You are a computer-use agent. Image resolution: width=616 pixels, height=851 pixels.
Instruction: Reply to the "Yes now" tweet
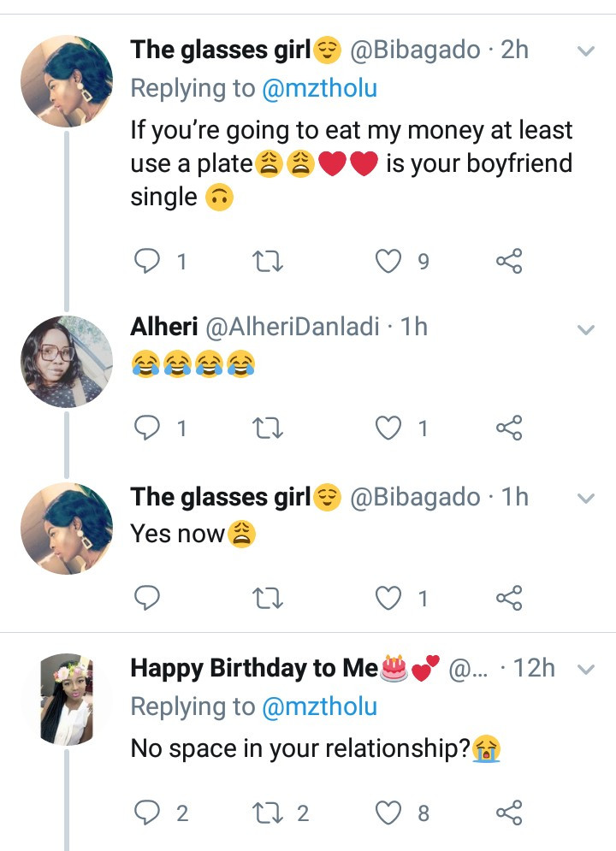coord(148,599)
